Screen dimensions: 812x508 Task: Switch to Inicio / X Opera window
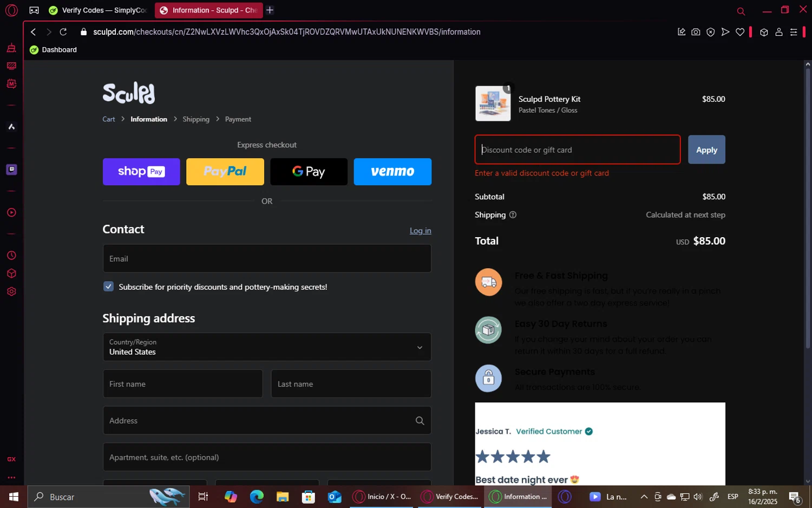pyautogui.click(x=382, y=497)
